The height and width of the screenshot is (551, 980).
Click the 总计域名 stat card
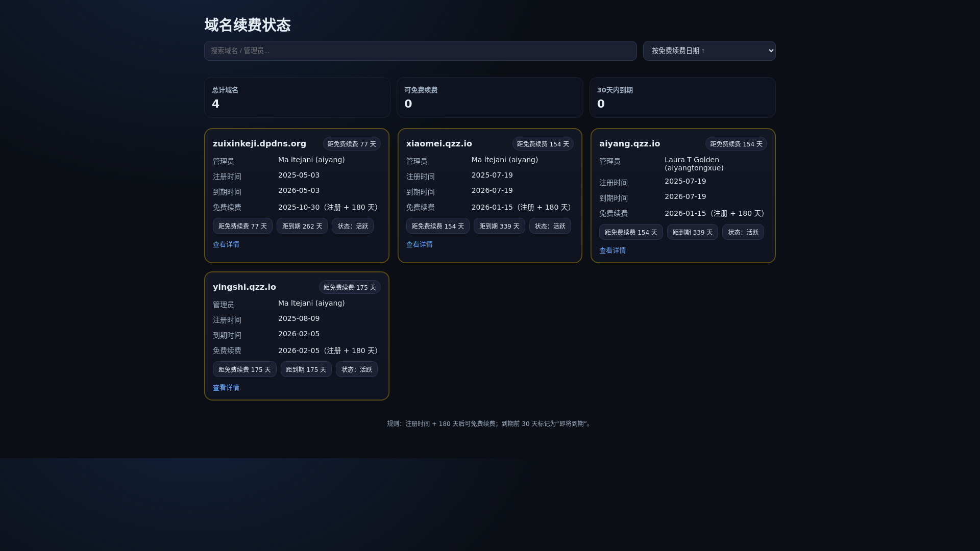point(297,97)
